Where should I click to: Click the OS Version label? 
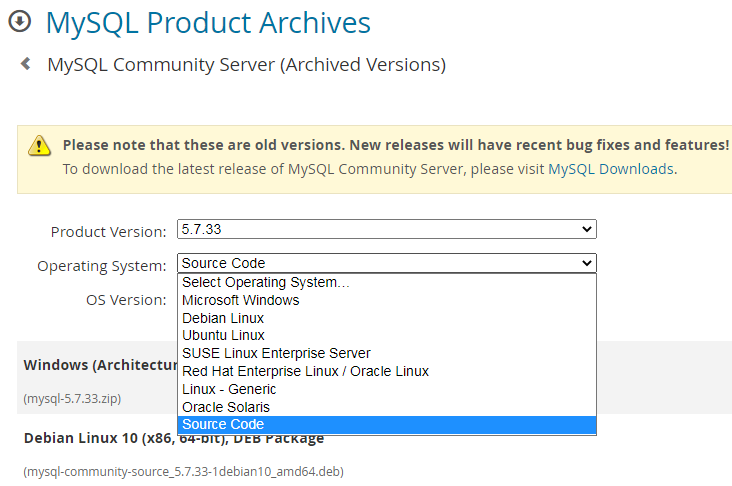pyautogui.click(x=126, y=300)
